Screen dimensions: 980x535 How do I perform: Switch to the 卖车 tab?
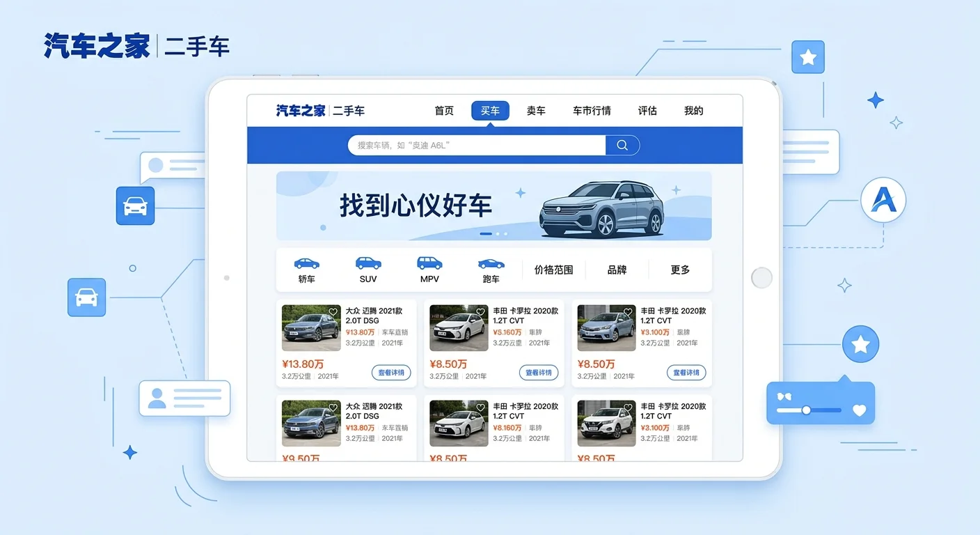(x=536, y=111)
